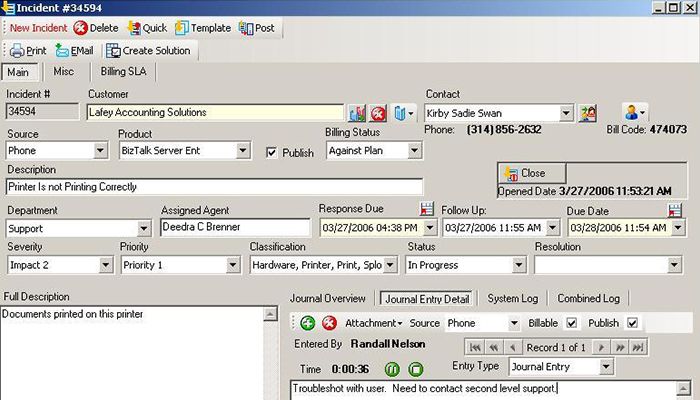
Task: Click the customer chart lookup icon
Action: point(357,113)
